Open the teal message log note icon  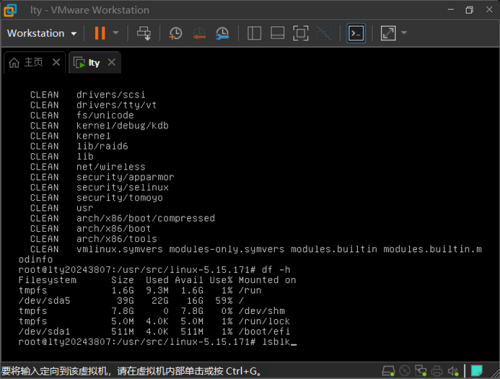click(x=477, y=371)
